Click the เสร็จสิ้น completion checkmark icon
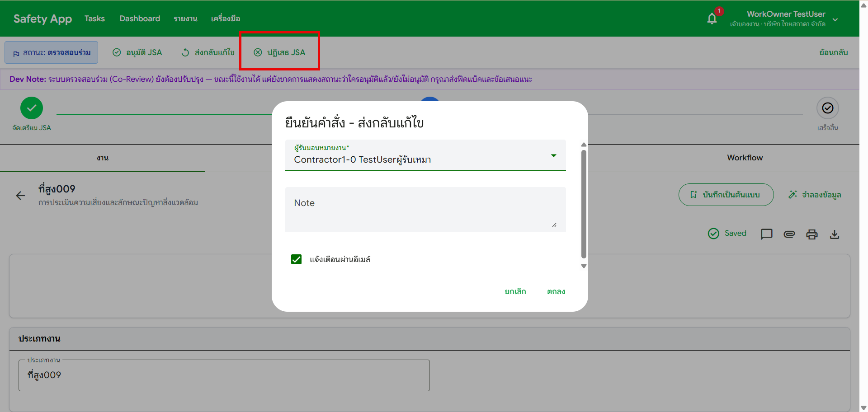 click(828, 108)
